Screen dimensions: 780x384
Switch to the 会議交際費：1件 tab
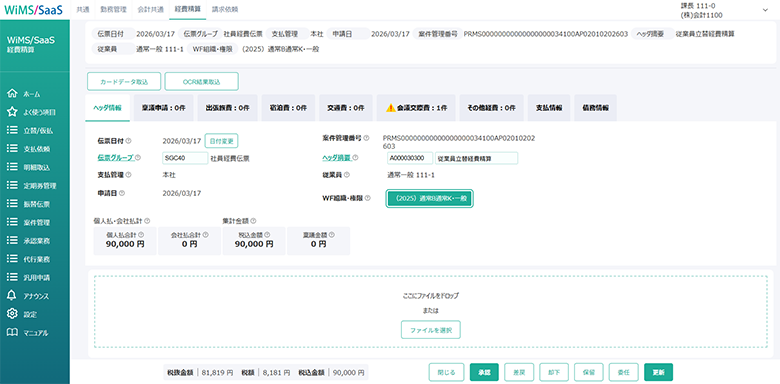[x=416, y=108]
